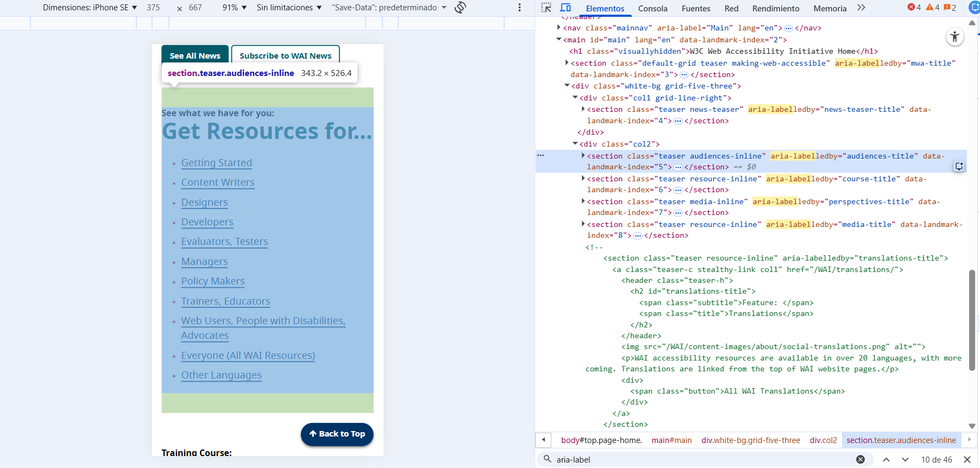Activate the inspect element picker icon
Image resolution: width=980 pixels, height=468 pixels.
pos(546,8)
